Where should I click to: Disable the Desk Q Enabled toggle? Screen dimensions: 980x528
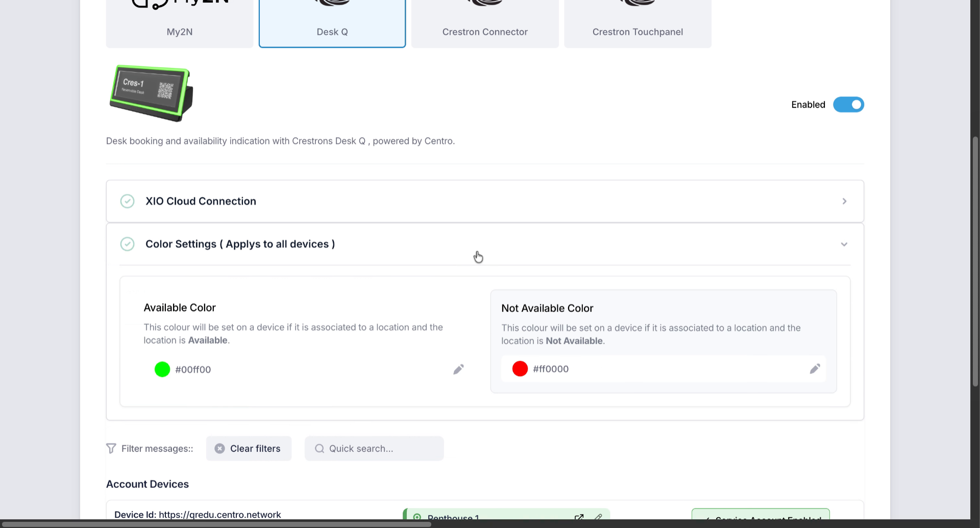[848, 105]
